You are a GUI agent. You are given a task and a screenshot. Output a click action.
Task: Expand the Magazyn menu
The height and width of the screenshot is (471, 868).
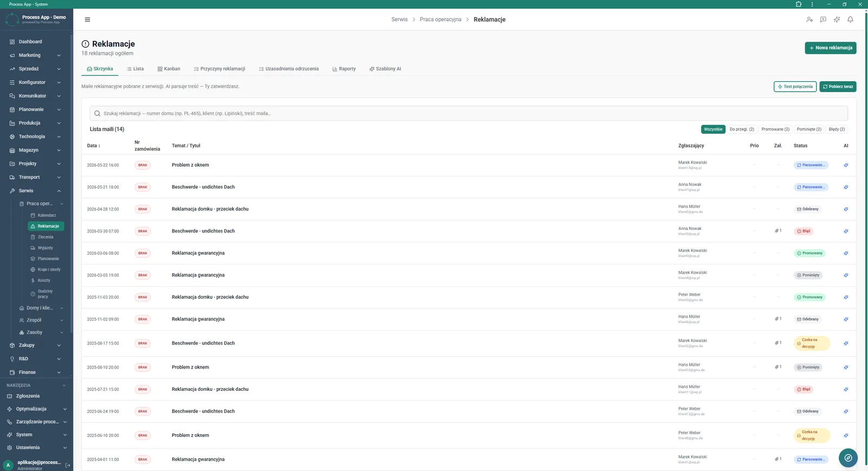pyautogui.click(x=36, y=150)
